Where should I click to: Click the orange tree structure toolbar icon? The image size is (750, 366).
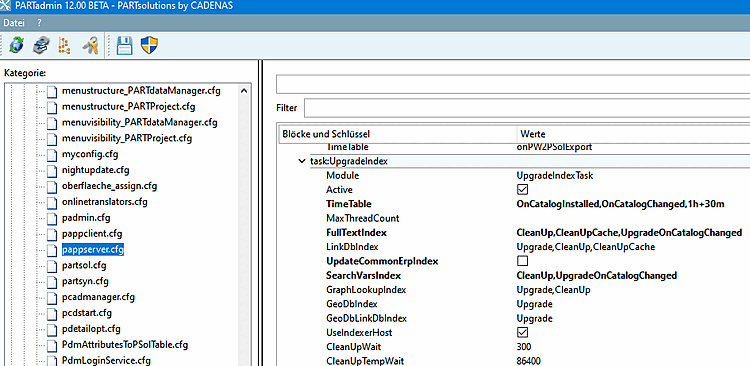coord(65,46)
